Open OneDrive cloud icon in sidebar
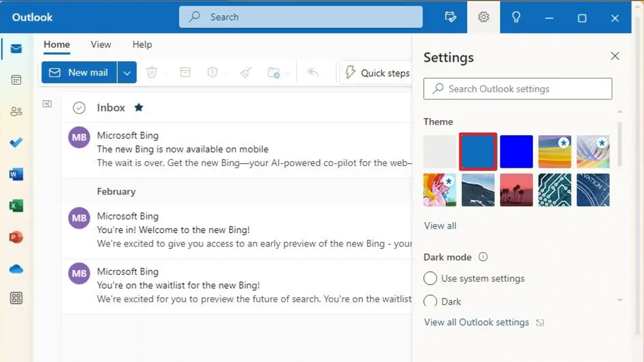The image size is (644, 362). tap(16, 269)
